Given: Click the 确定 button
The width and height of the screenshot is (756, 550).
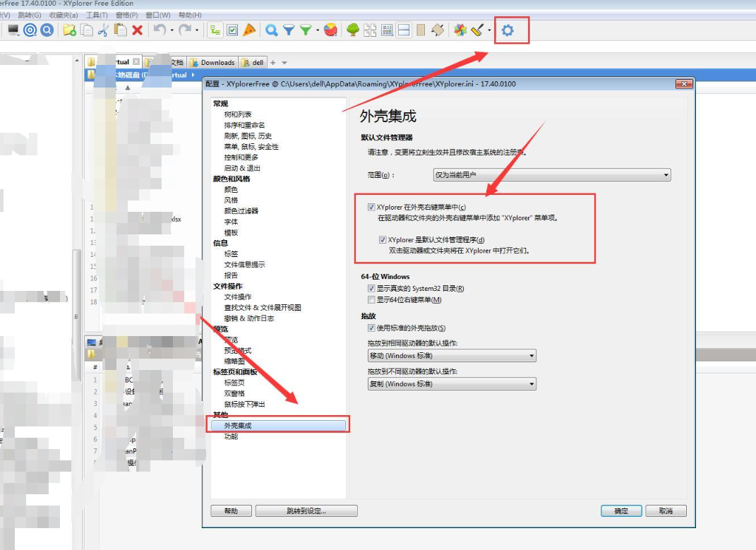Looking at the screenshot, I should 621,511.
